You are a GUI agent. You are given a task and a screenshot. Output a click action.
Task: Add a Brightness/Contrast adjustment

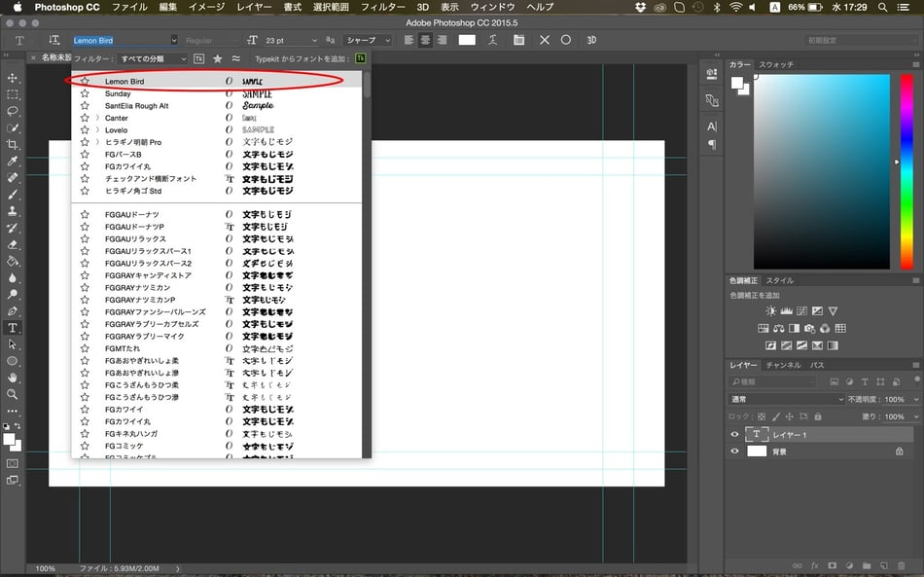click(770, 311)
